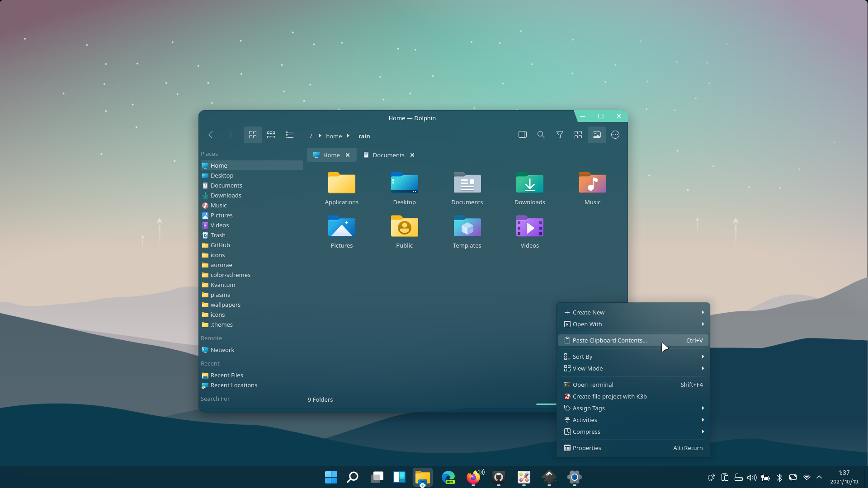Viewport: 868px width, 488px height.
Task: Open Firefox from the taskbar
Action: click(x=473, y=477)
